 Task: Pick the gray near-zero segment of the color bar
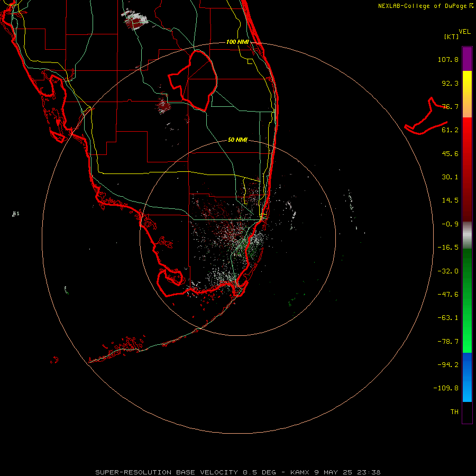(x=467, y=235)
